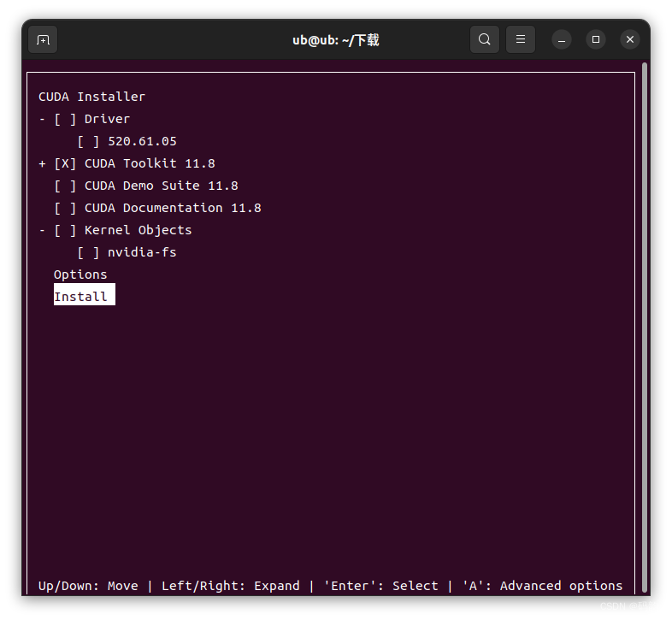Viewport: 672px width, 620px height.
Task: Open the terminal search icon
Action: [484, 39]
